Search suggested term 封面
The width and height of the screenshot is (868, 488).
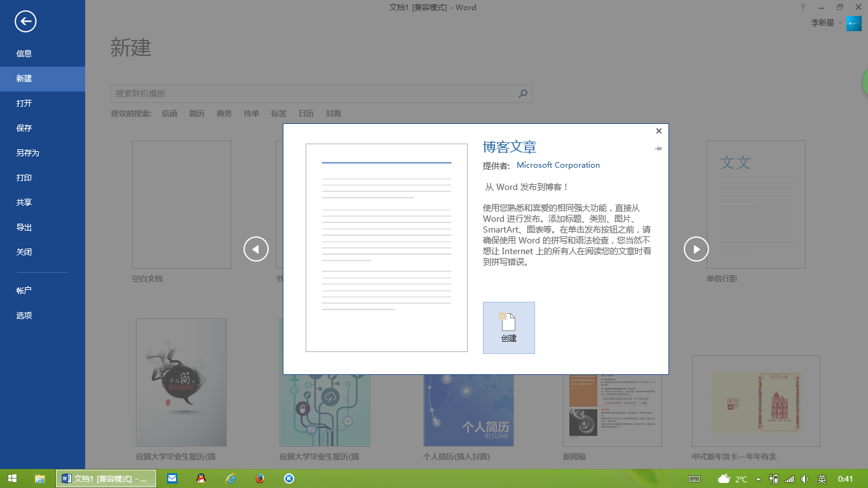pyautogui.click(x=334, y=114)
